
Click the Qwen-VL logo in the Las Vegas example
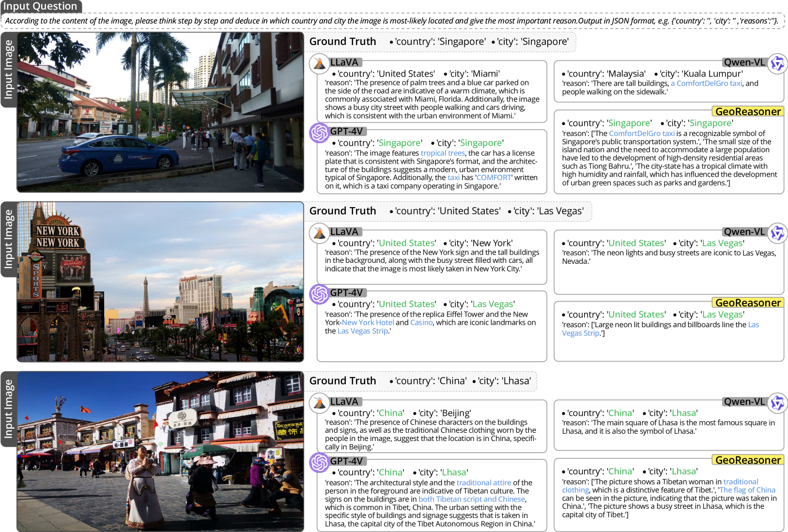tap(778, 233)
